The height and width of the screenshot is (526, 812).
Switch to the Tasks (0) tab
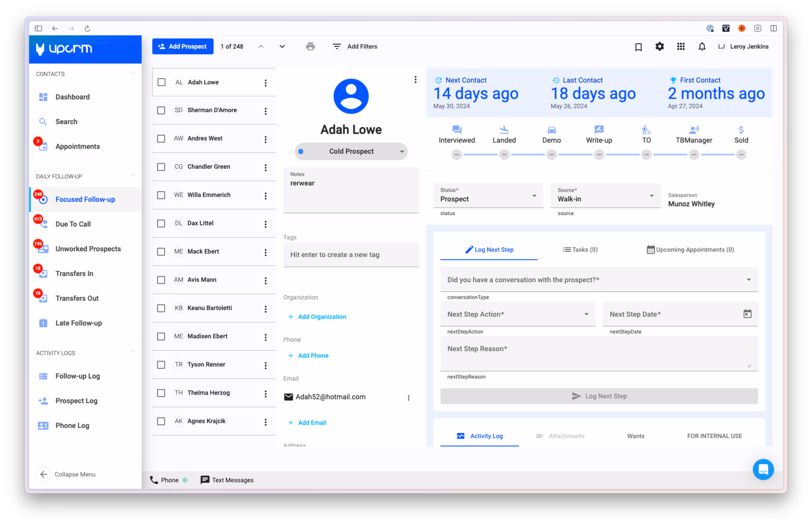point(580,250)
